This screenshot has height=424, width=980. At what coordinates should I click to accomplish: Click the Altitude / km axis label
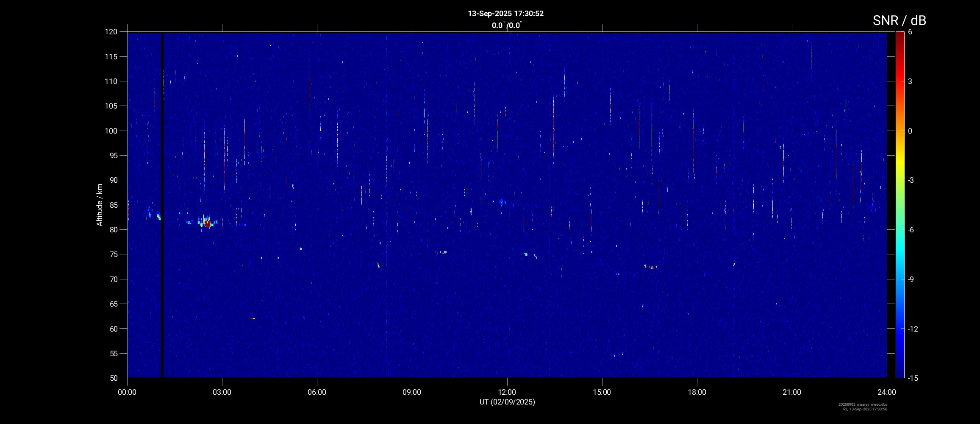pyautogui.click(x=100, y=205)
